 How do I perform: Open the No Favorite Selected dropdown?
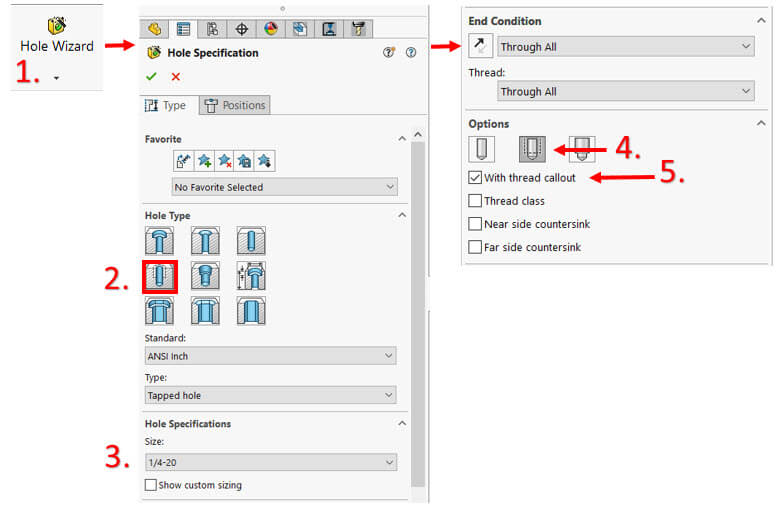coord(285,187)
